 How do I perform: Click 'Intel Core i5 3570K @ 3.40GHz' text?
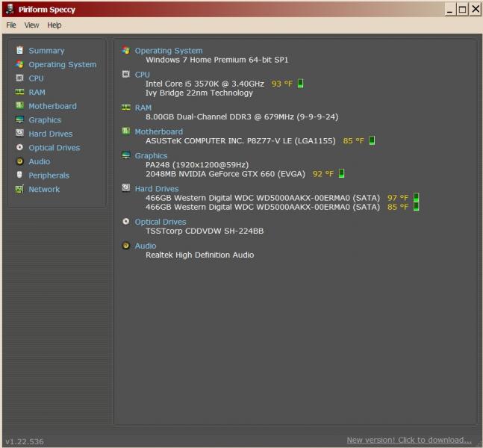coord(205,84)
